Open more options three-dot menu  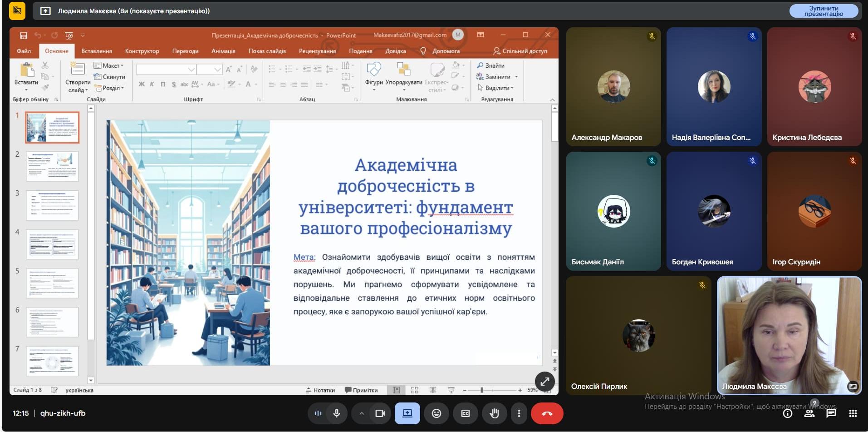pyautogui.click(x=519, y=413)
